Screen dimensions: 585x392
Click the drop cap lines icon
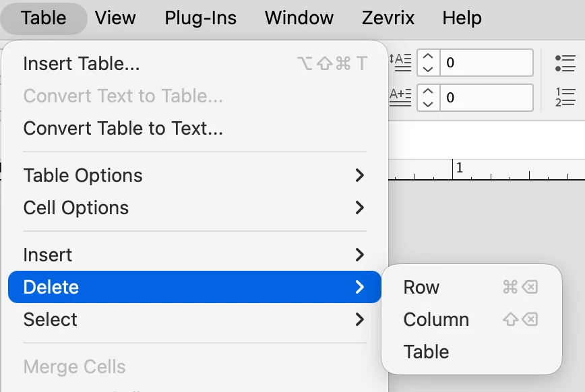pos(400,98)
